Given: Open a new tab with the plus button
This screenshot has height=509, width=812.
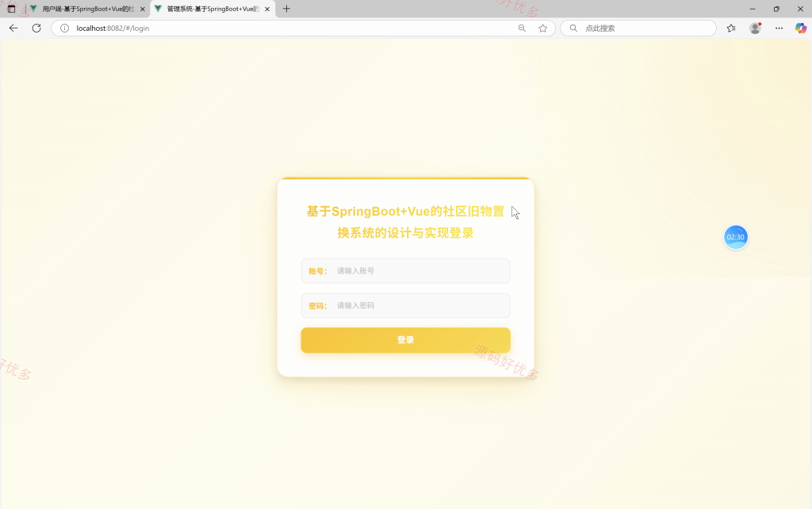Looking at the screenshot, I should (286, 9).
